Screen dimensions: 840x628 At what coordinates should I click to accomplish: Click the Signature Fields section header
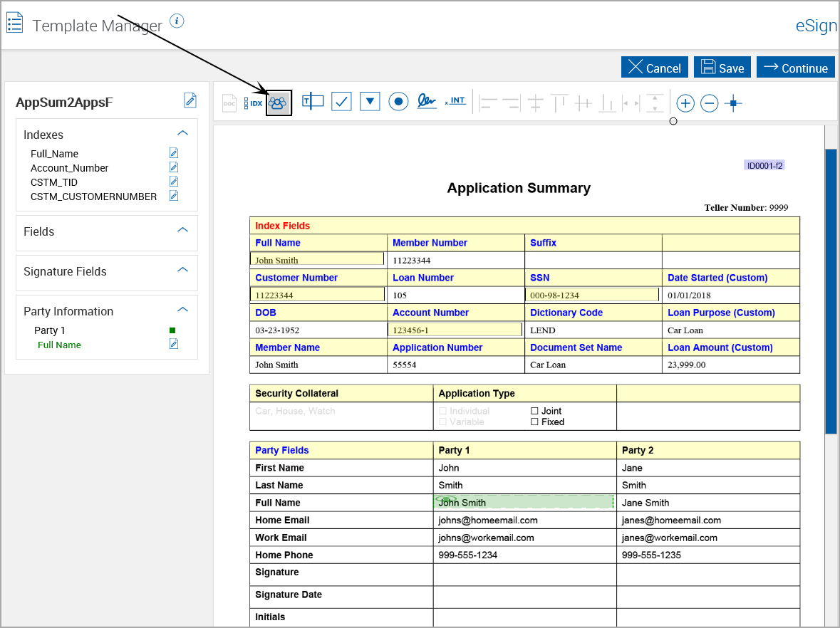107,272
